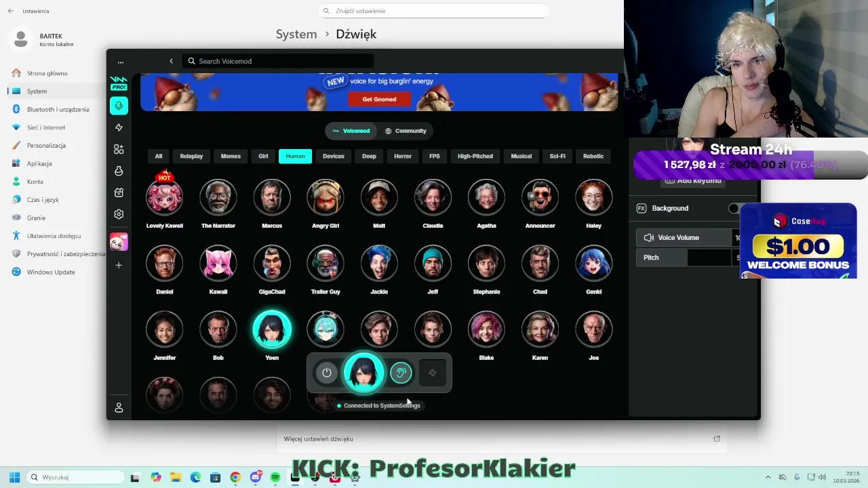Click the Search Voicemod field
868x488 pixels.
[x=278, y=61]
